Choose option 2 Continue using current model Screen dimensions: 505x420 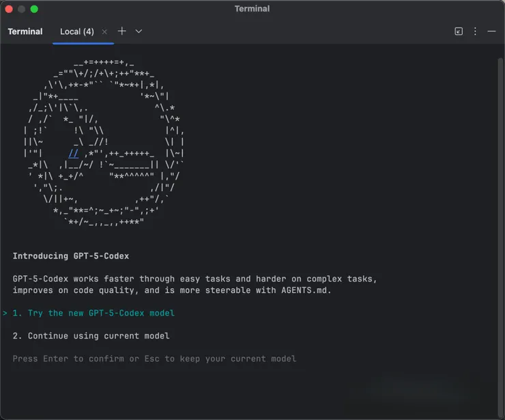pos(91,336)
